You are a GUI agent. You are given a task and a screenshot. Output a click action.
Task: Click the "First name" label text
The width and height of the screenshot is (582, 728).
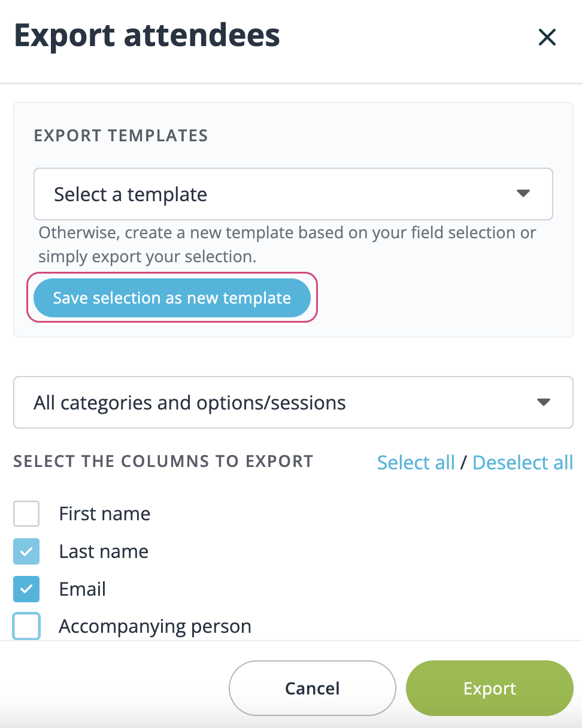(x=104, y=513)
